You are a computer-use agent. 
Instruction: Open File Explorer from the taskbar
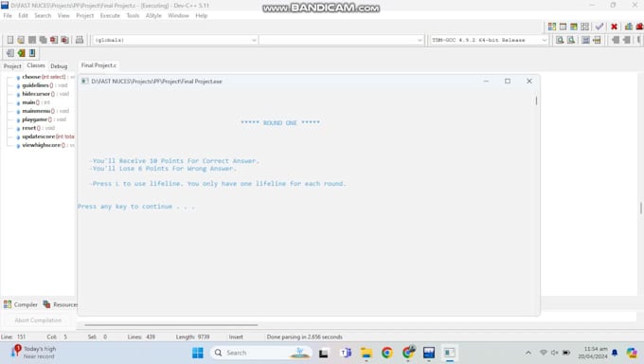coord(366,353)
